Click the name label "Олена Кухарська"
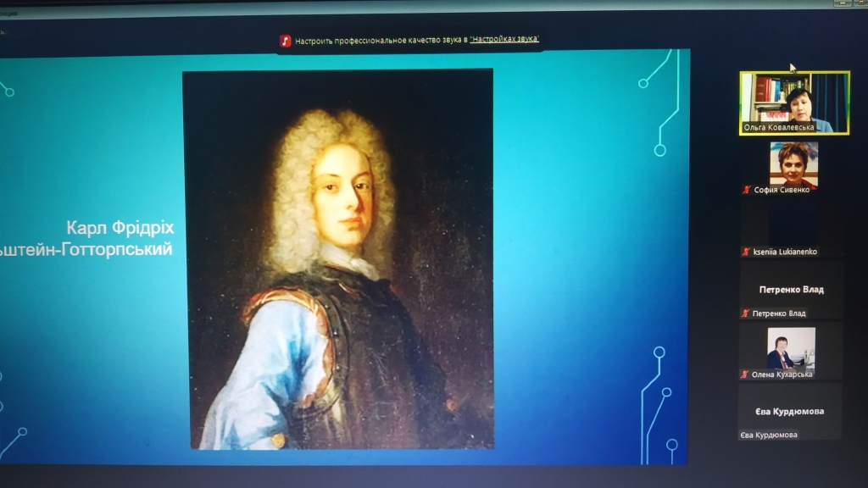Viewport: 868px width, 488px height. pos(782,374)
